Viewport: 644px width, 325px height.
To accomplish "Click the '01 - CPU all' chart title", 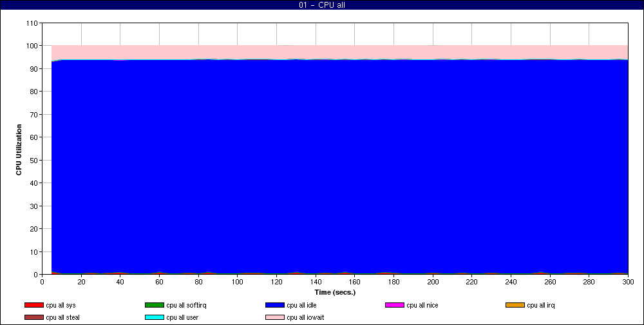I will [x=322, y=5].
